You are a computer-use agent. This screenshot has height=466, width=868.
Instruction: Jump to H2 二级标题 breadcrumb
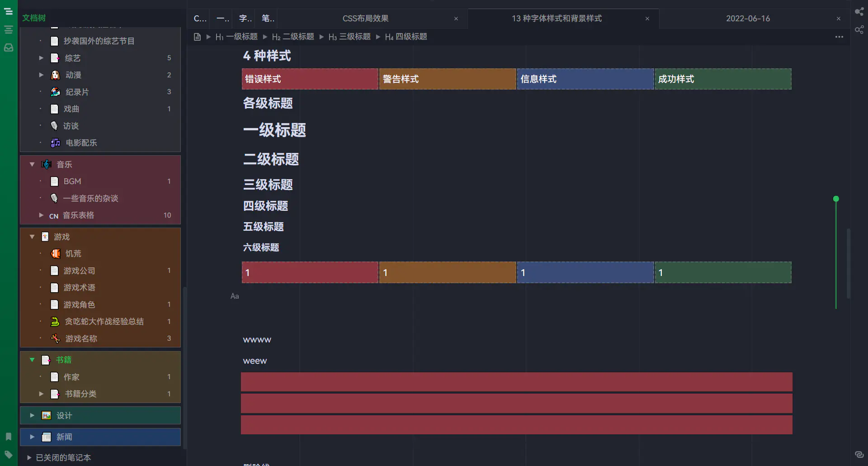(293, 37)
